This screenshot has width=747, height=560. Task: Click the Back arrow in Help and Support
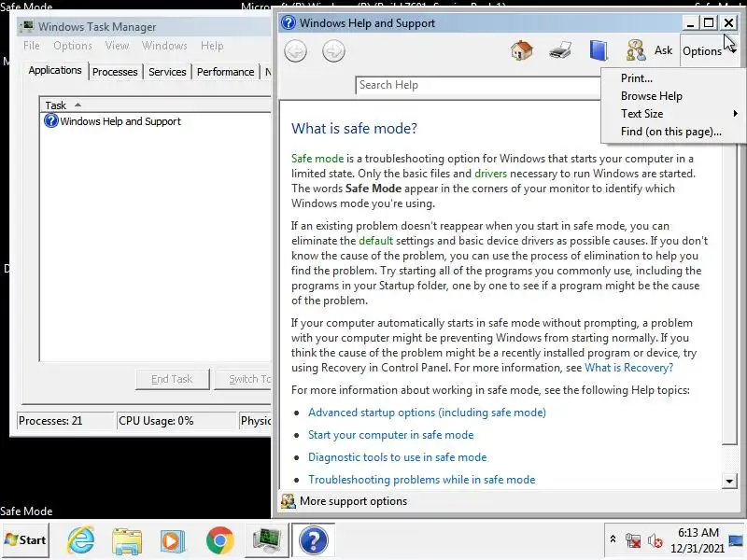295,51
